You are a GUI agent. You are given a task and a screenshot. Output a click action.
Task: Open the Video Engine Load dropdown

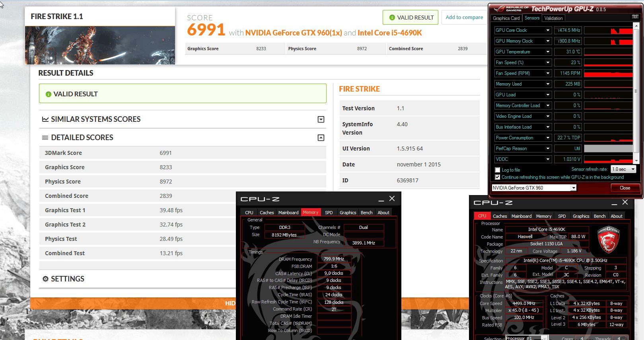548,116
